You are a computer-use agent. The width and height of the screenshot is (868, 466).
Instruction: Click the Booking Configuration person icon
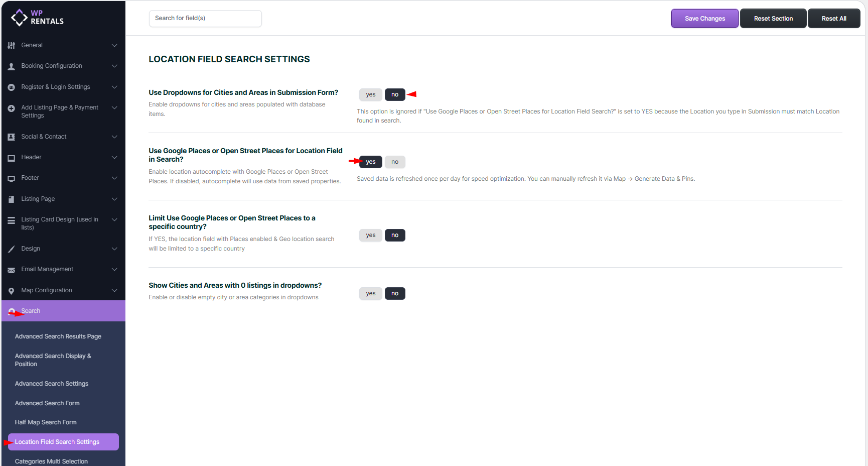click(x=12, y=66)
